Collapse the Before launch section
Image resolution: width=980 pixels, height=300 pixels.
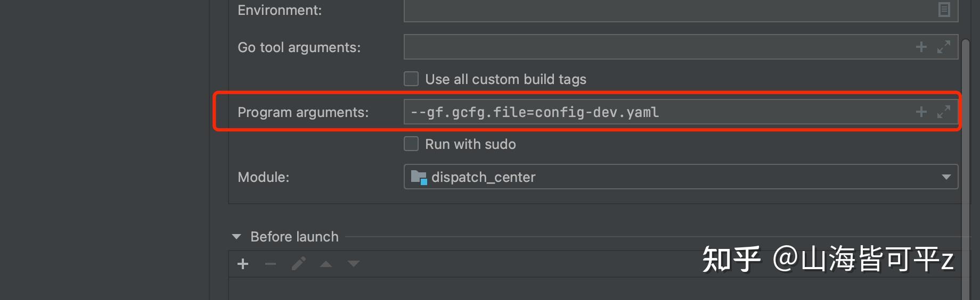[x=236, y=237]
